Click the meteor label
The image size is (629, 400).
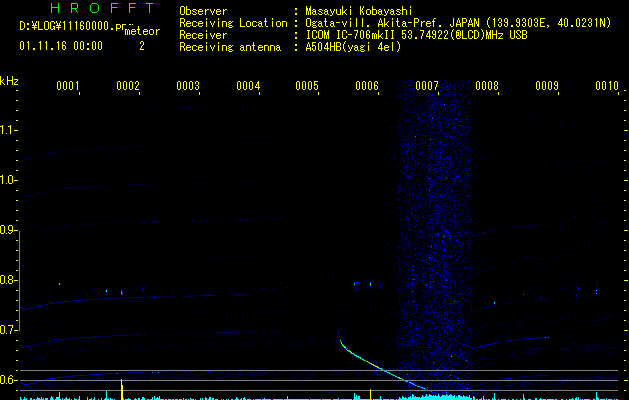point(142,31)
